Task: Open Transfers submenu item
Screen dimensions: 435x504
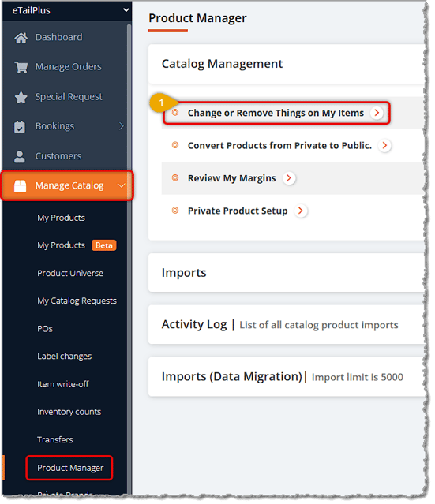Action: pos(55,439)
